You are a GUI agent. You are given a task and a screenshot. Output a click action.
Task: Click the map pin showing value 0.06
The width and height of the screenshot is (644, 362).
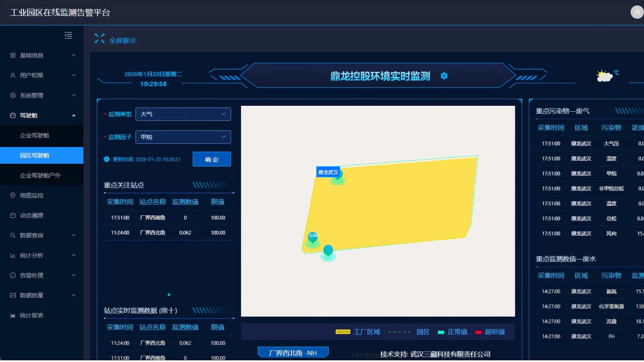coord(313,237)
